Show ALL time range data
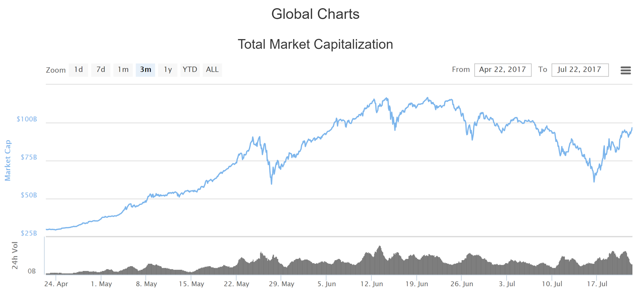The image size is (644, 292). click(212, 70)
